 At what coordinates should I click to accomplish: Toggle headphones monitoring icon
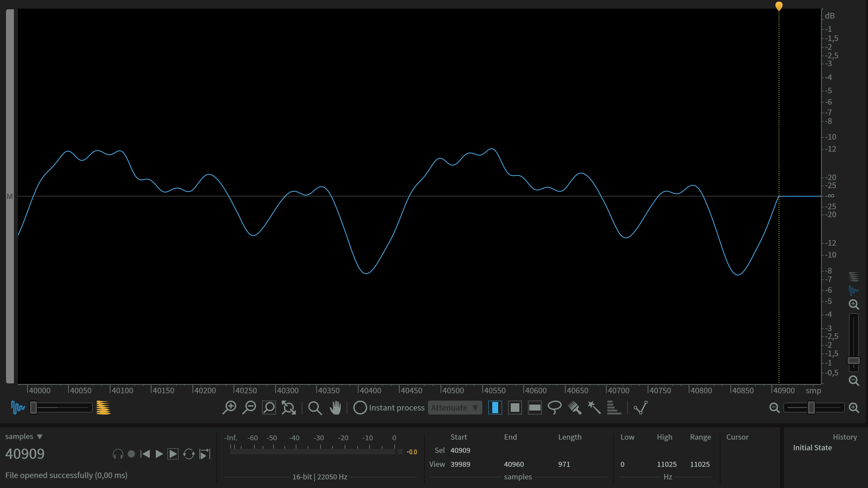coord(118,454)
